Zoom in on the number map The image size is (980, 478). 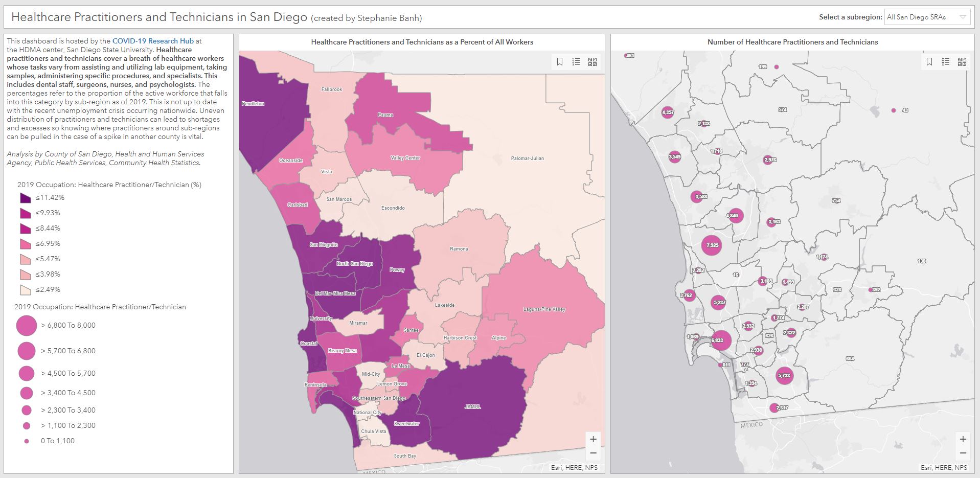(963, 439)
